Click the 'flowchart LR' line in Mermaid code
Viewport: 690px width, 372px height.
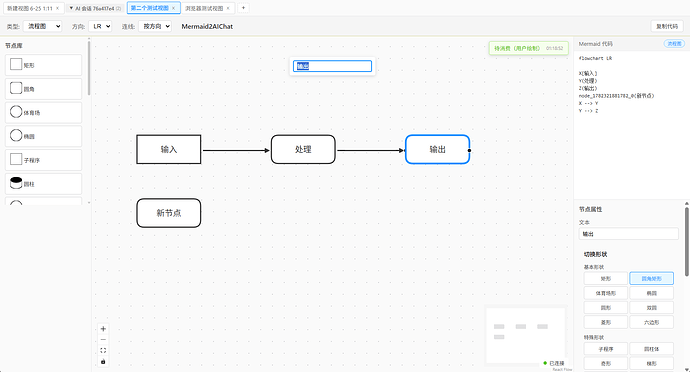point(595,58)
